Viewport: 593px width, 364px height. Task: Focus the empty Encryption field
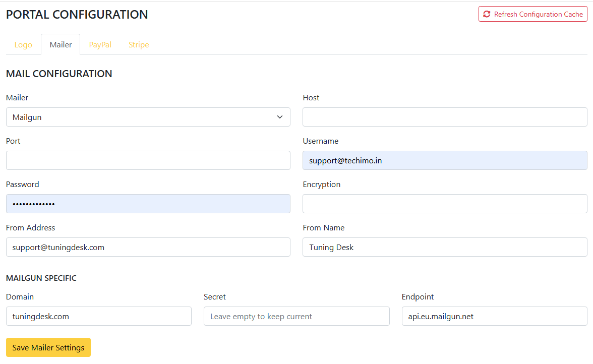click(445, 204)
